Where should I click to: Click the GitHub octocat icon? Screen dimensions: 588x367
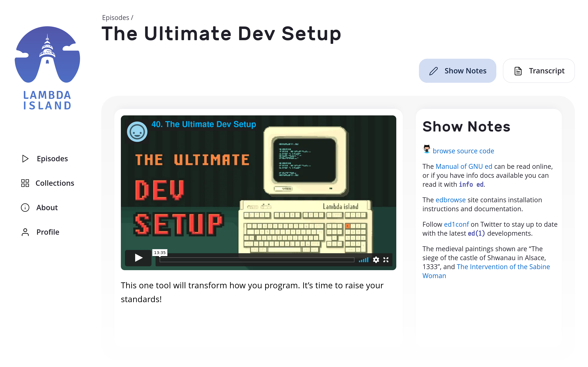click(427, 149)
